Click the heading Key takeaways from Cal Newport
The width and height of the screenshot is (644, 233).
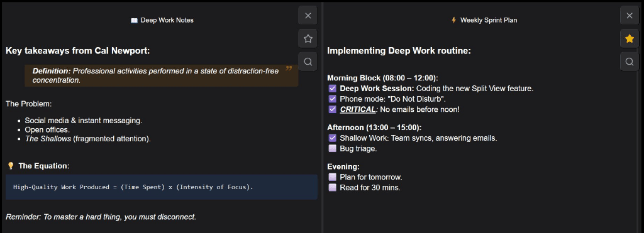[77, 51]
